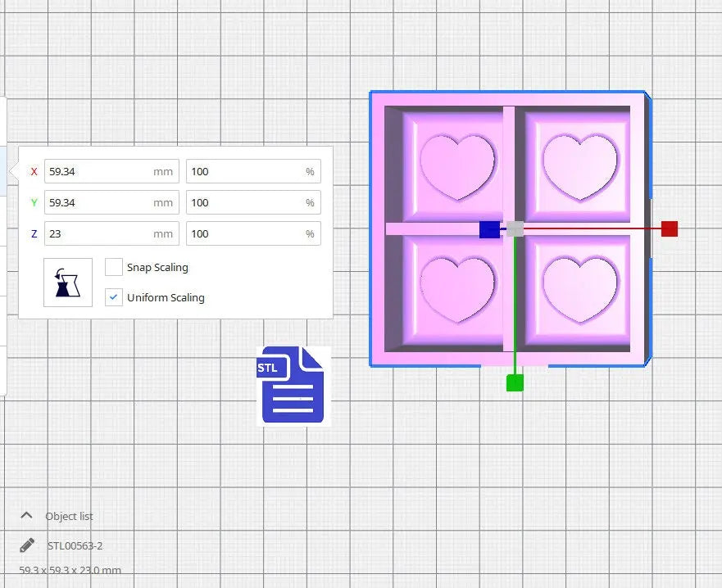Select the green Y-axis scale handle

[x=515, y=382]
